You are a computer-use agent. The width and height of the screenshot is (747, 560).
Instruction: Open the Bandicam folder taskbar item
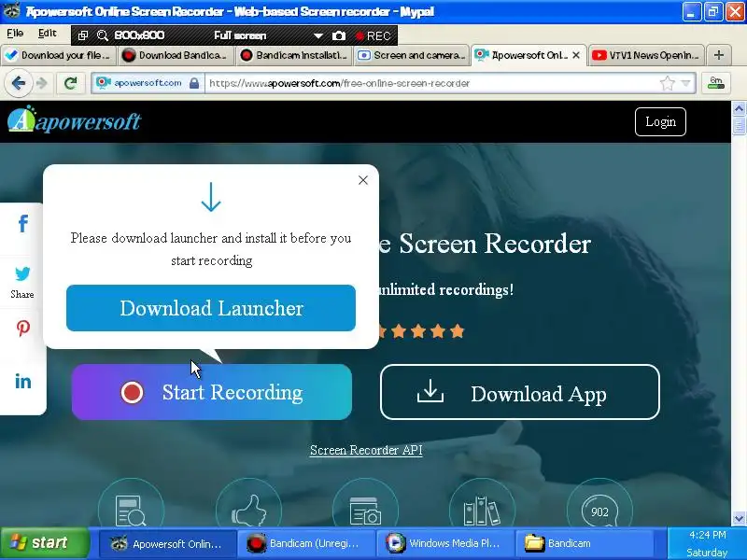pos(585,543)
